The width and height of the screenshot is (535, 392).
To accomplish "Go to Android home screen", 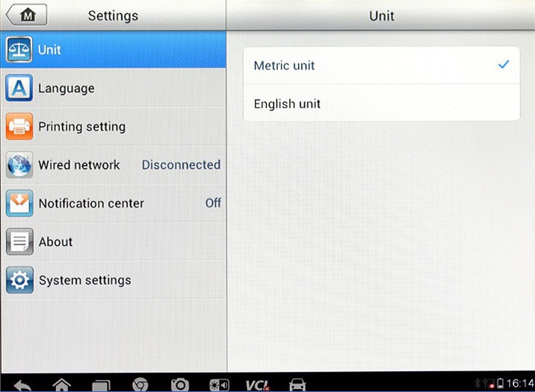I will point(62,385).
